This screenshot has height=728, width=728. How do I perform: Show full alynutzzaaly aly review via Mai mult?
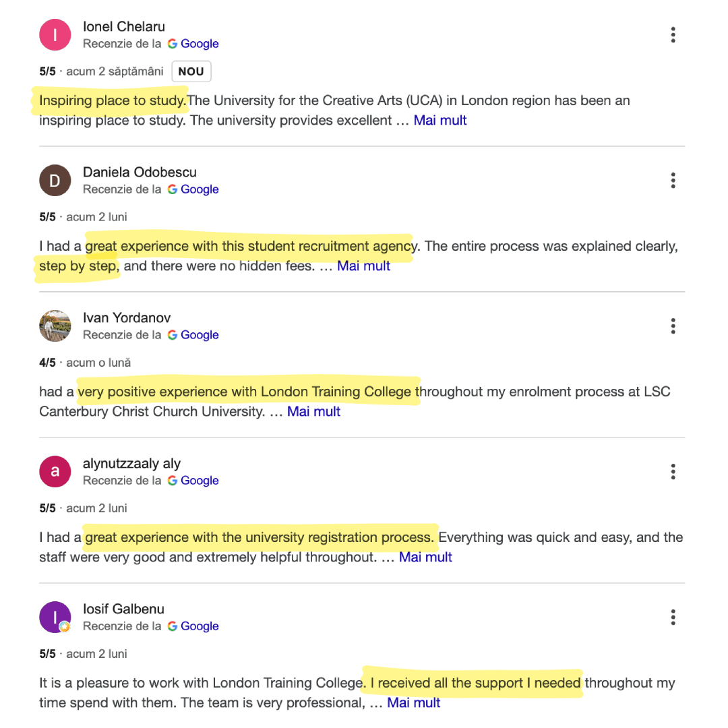click(x=425, y=557)
